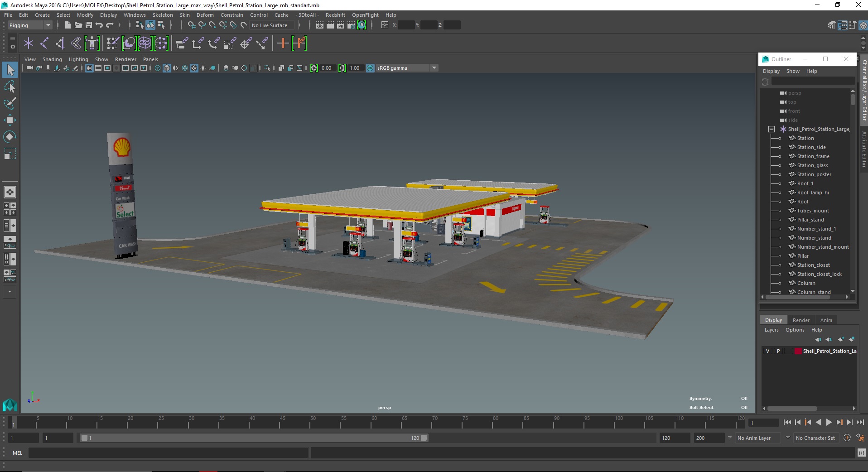
Task: Create a new scene with the page icon
Action: point(68,25)
